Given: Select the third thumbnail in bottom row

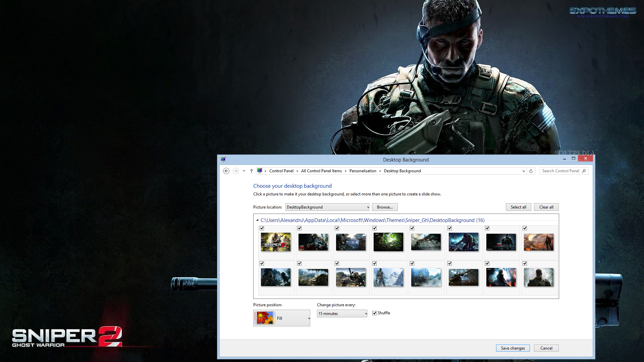Looking at the screenshot, I should pos(351,277).
